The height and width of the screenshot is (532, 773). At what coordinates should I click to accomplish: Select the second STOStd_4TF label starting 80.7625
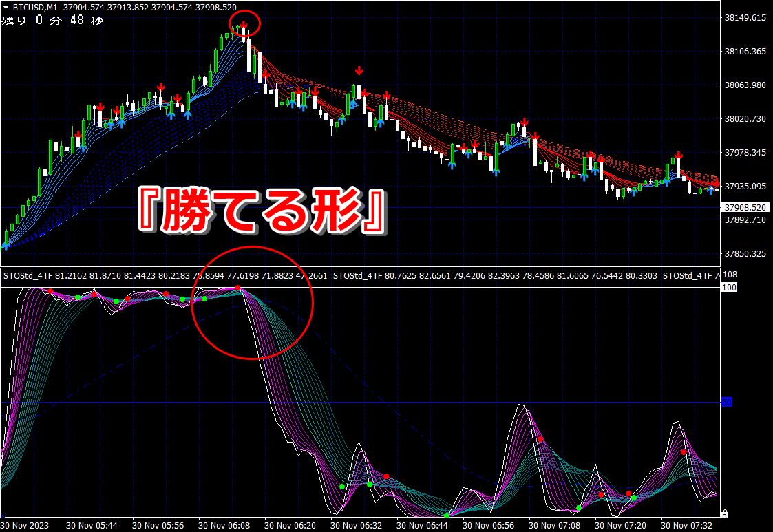(x=357, y=276)
